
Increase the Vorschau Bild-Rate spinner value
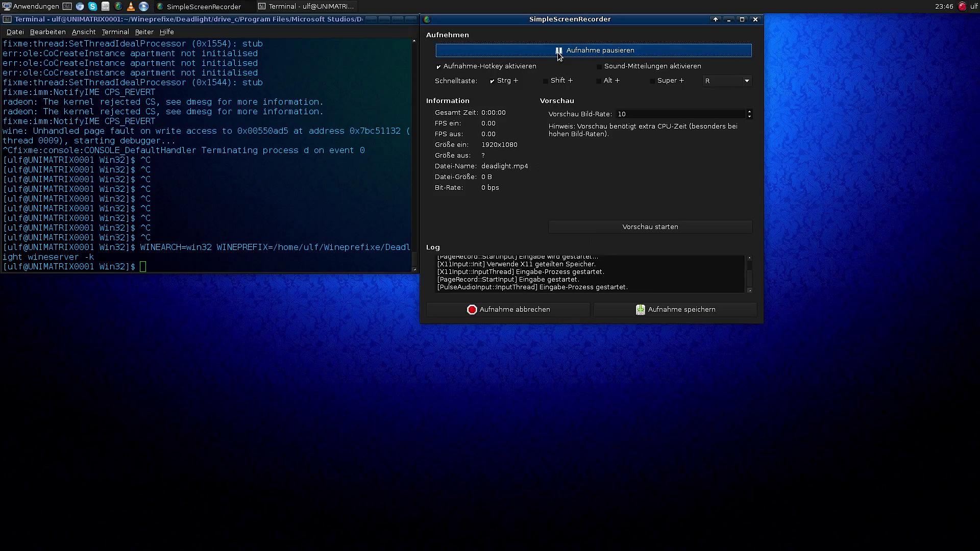749,112
